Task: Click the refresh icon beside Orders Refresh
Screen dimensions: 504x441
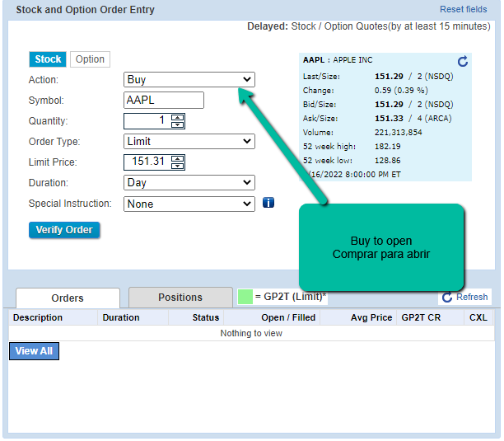Action: coord(447,297)
